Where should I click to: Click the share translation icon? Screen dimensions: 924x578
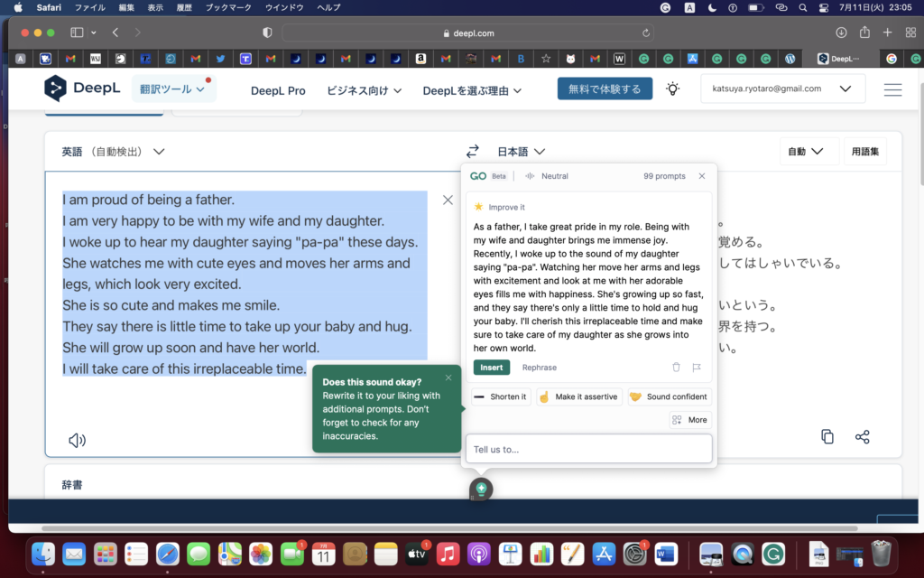[x=862, y=437]
